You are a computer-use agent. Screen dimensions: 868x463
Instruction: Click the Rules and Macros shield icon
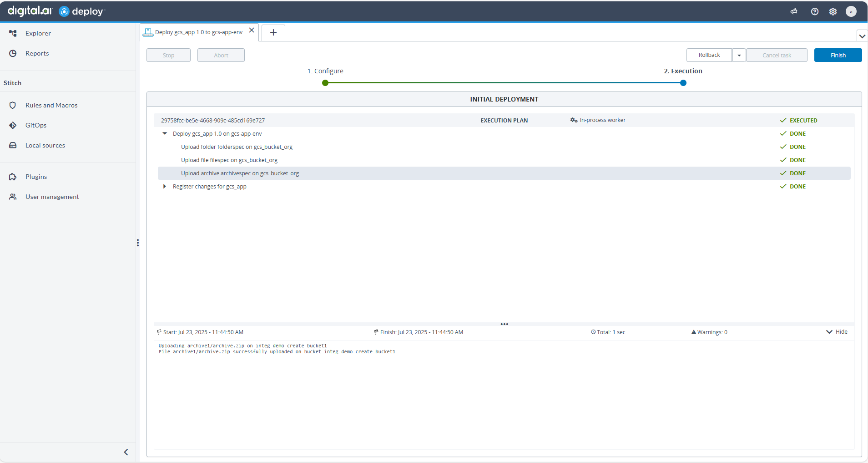tap(13, 105)
